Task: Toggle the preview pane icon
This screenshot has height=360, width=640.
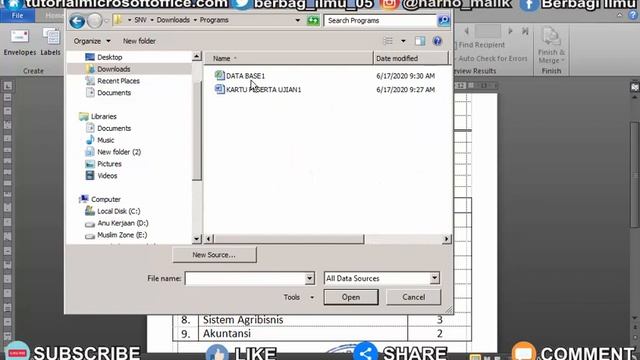Action: (420, 41)
